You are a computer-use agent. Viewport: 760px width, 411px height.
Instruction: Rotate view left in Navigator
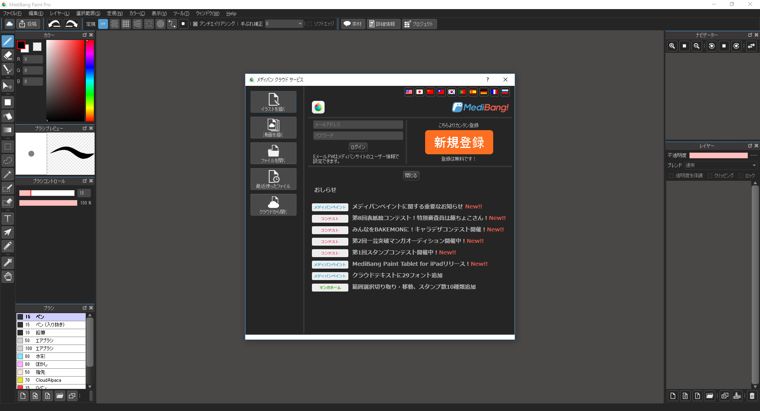pyautogui.click(x=712, y=46)
